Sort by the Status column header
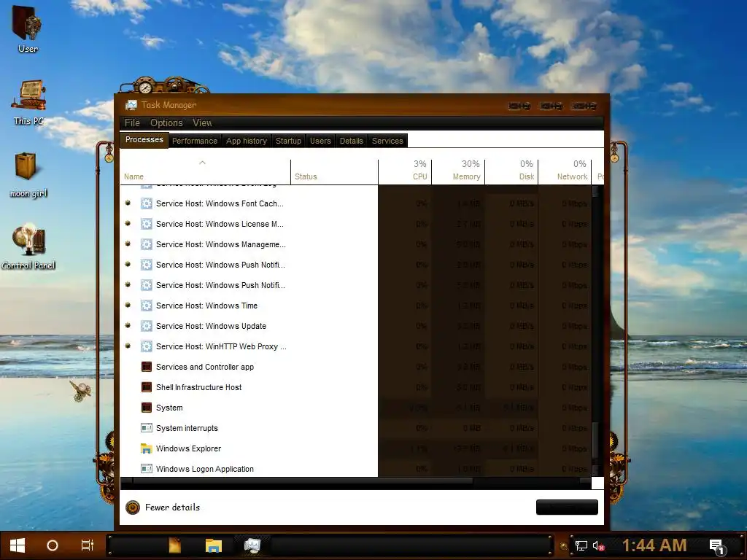This screenshot has height=560, width=747. [334, 171]
